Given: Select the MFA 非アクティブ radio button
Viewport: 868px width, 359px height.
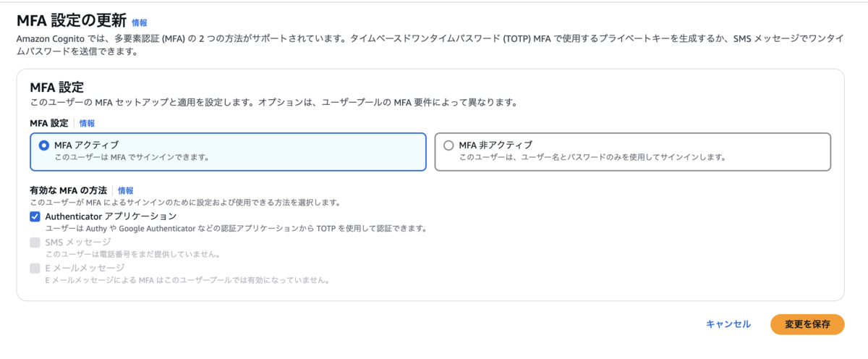Looking at the screenshot, I should click(448, 145).
